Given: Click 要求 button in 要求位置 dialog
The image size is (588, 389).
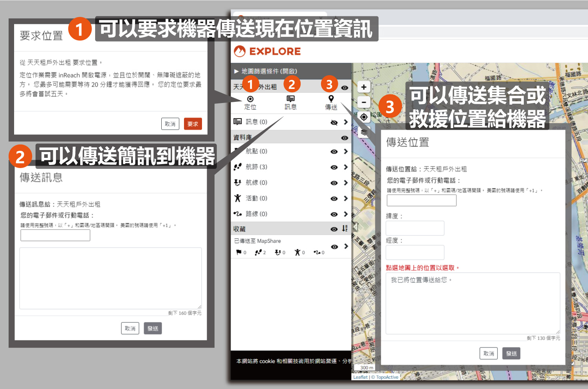Looking at the screenshot, I should 193,124.
